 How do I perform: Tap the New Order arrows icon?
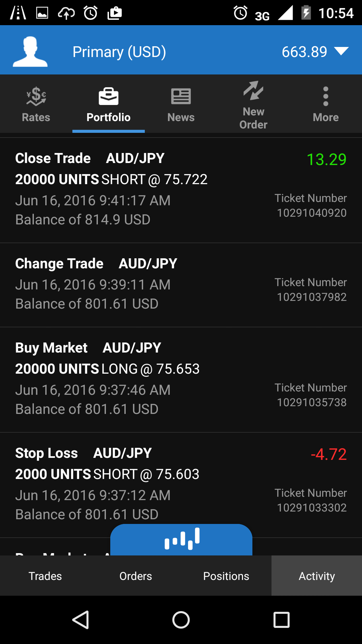pos(253,91)
